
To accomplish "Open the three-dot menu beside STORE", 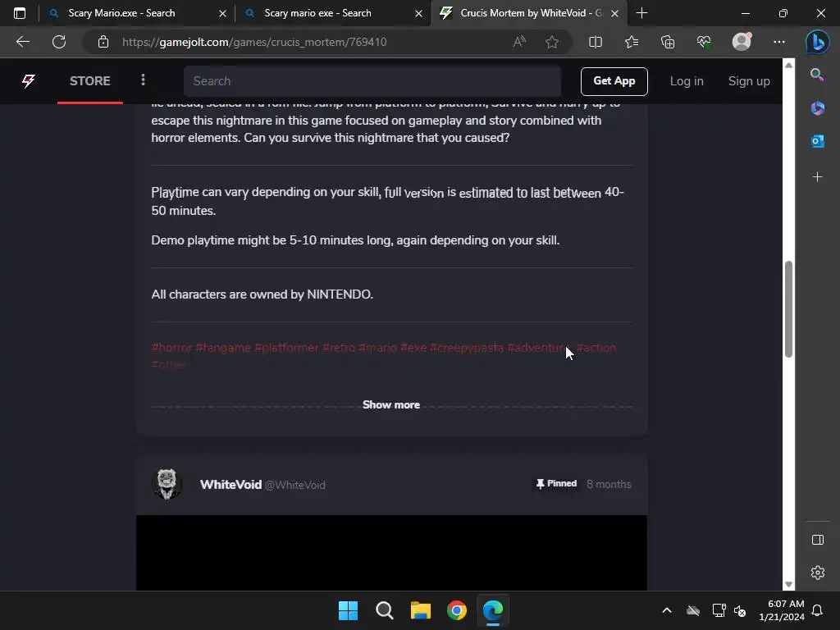I will [143, 80].
